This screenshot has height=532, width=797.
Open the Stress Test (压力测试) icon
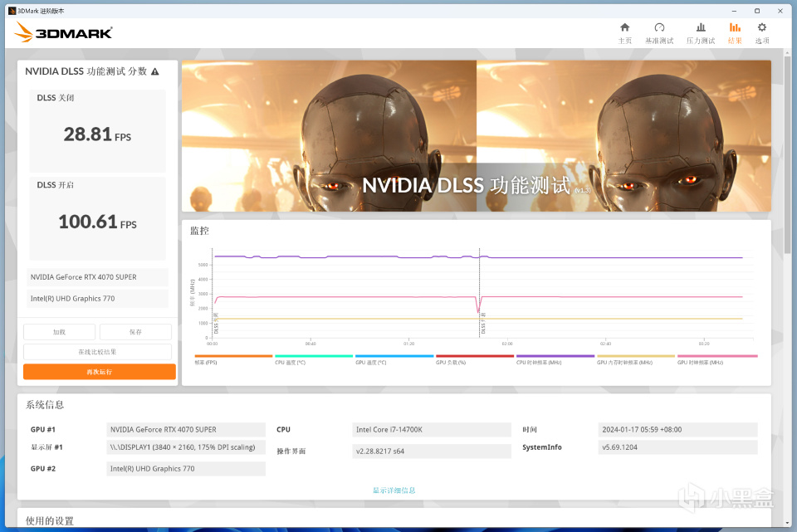(701, 27)
